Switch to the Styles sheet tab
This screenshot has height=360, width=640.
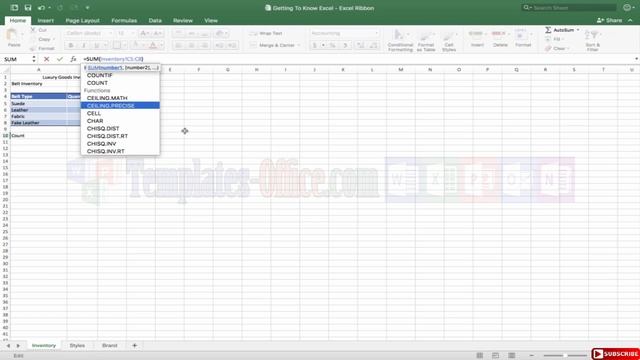click(x=77, y=345)
